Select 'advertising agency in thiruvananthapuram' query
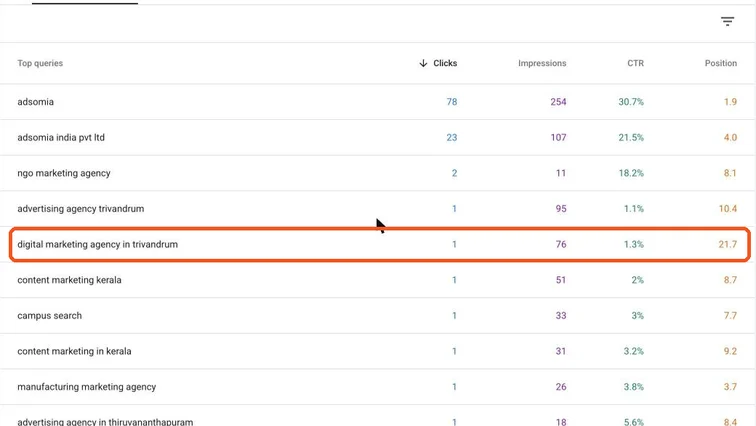The width and height of the screenshot is (756, 426). coord(105,422)
